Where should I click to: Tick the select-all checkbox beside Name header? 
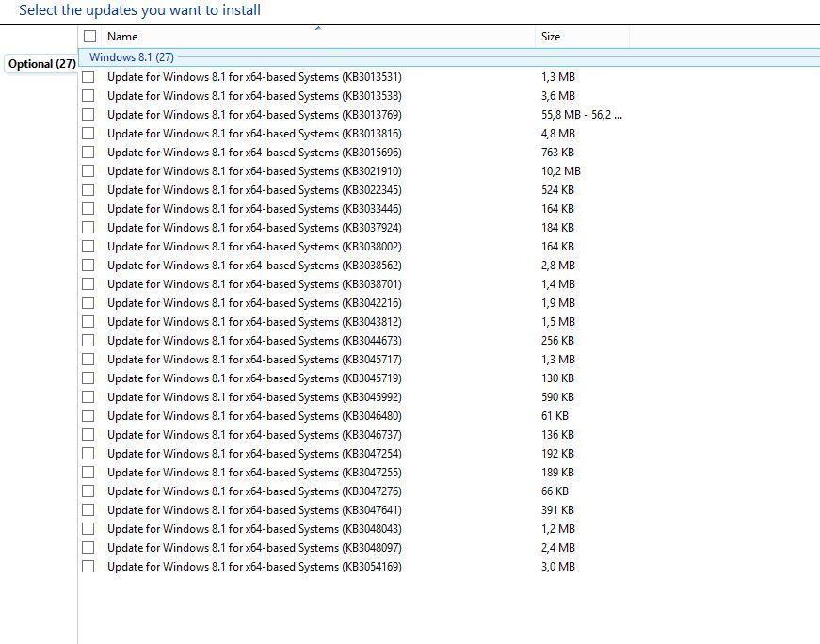click(90, 36)
